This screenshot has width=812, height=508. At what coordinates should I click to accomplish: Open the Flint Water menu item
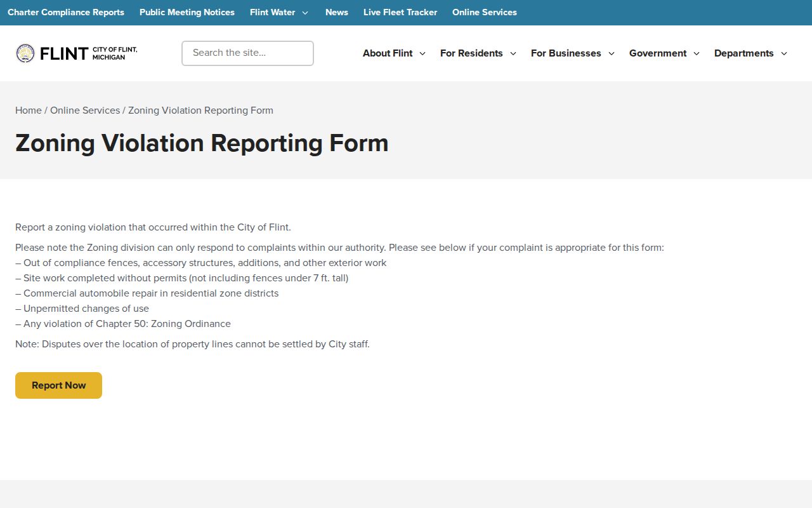[273, 12]
